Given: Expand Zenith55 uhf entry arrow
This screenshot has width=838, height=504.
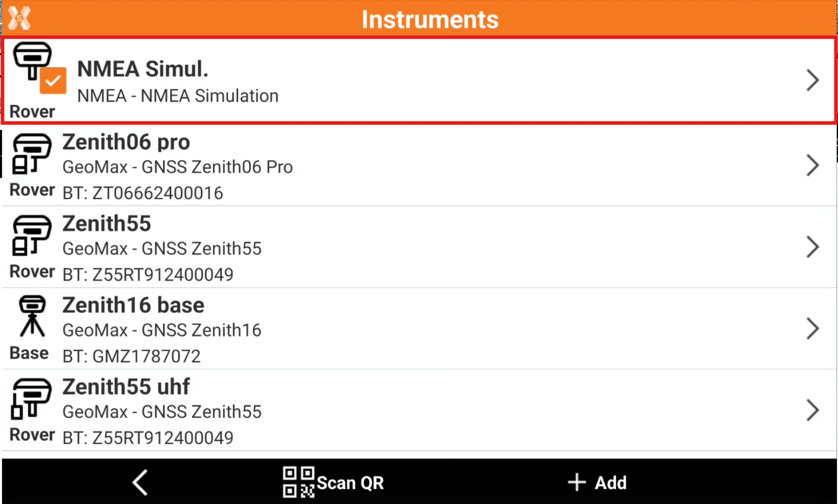Looking at the screenshot, I should [x=813, y=410].
